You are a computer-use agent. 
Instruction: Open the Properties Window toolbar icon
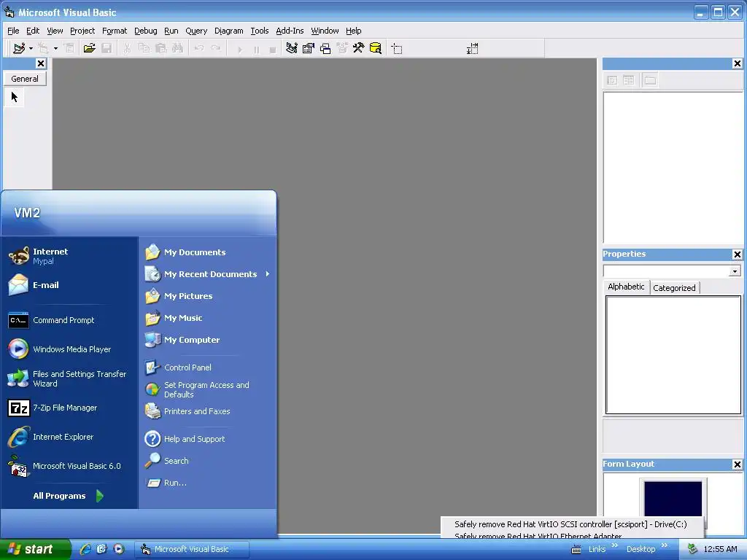309,48
